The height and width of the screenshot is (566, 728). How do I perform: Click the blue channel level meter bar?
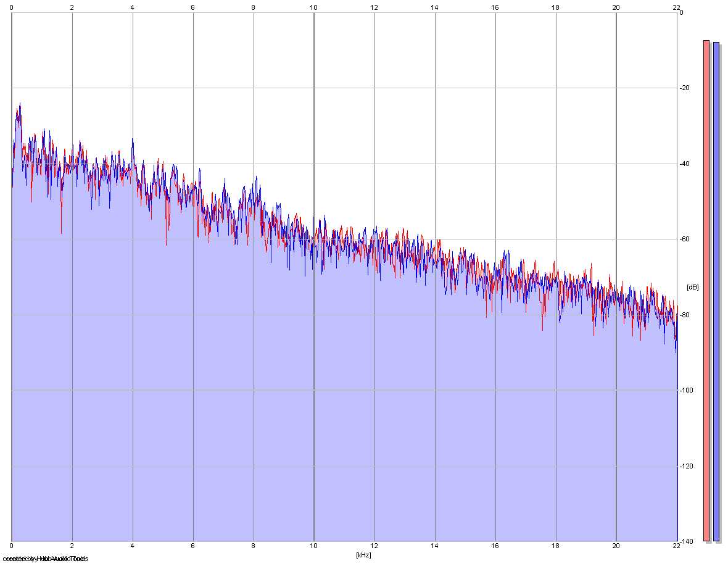point(716,291)
